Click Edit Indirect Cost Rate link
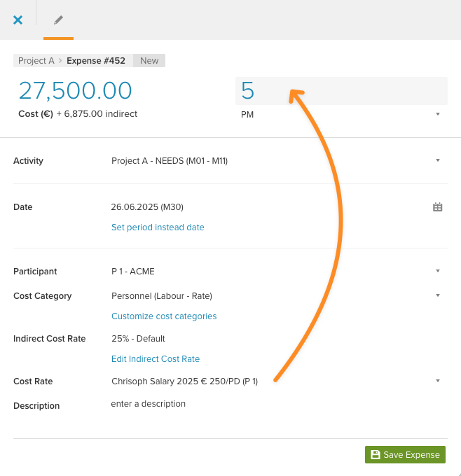 coord(156,359)
